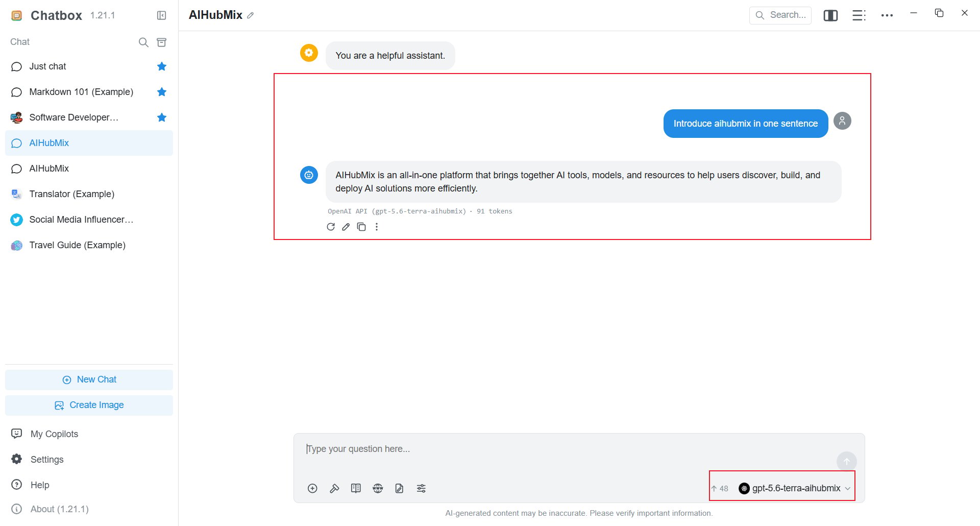Click the Introduce aihubmix in one sentence bubble
Viewport: 980px width, 526px height.
pyautogui.click(x=745, y=124)
